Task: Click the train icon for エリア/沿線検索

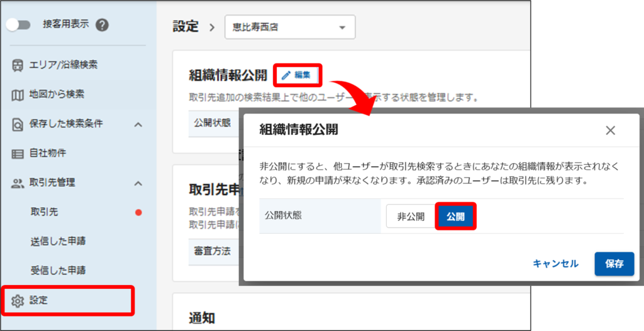Action: [18, 65]
